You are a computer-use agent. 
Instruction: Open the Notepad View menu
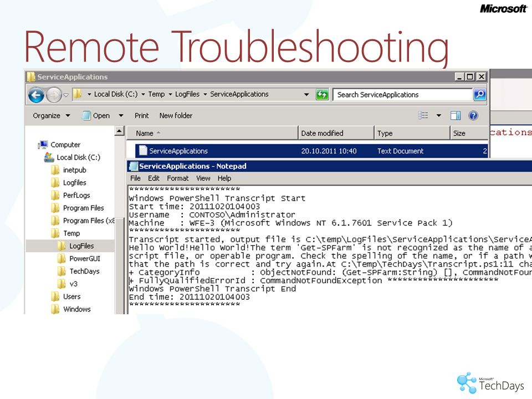(203, 178)
